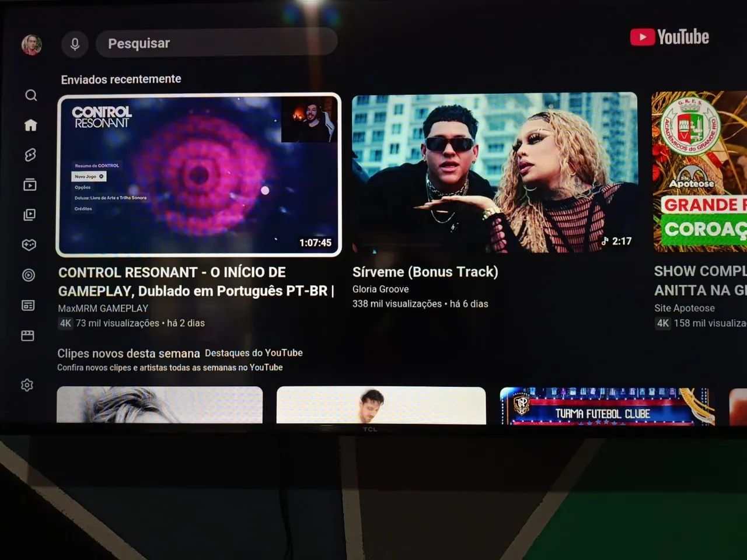Open Gaming section in the sidebar
The width and height of the screenshot is (747, 560).
click(29, 244)
